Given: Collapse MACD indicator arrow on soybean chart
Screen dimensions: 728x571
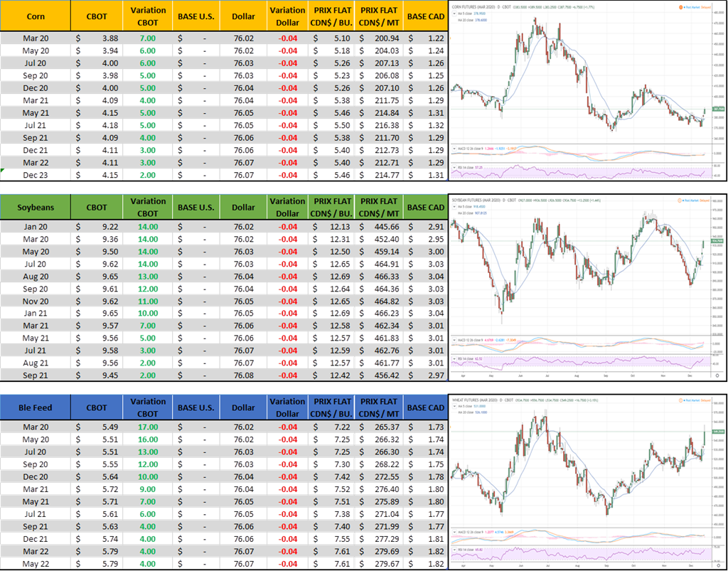Looking at the screenshot, I should coord(454,340).
